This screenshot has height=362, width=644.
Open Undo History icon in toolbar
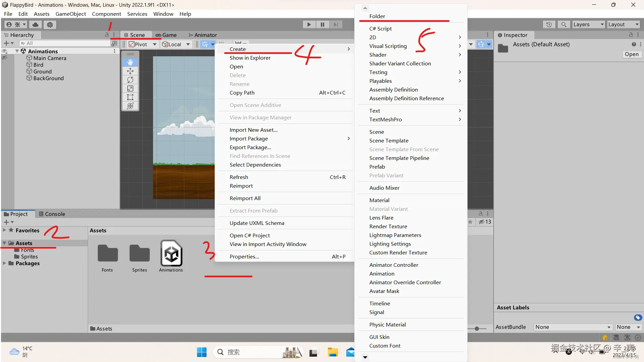[x=549, y=24]
